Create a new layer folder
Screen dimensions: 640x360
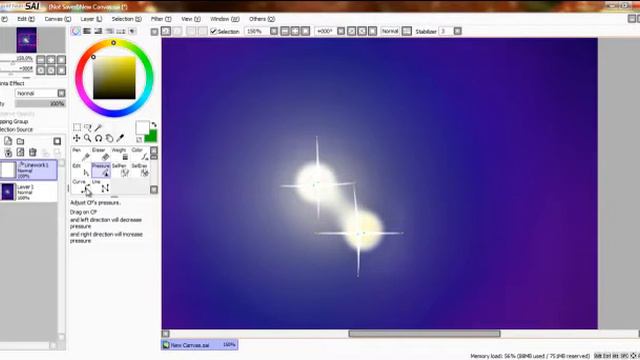tap(20, 141)
